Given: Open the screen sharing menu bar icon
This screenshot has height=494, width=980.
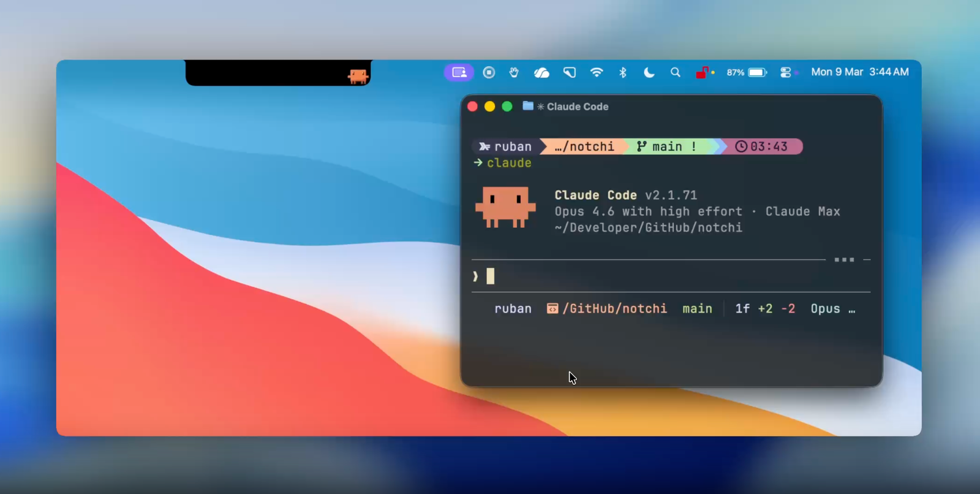Looking at the screenshot, I should click(x=459, y=72).
